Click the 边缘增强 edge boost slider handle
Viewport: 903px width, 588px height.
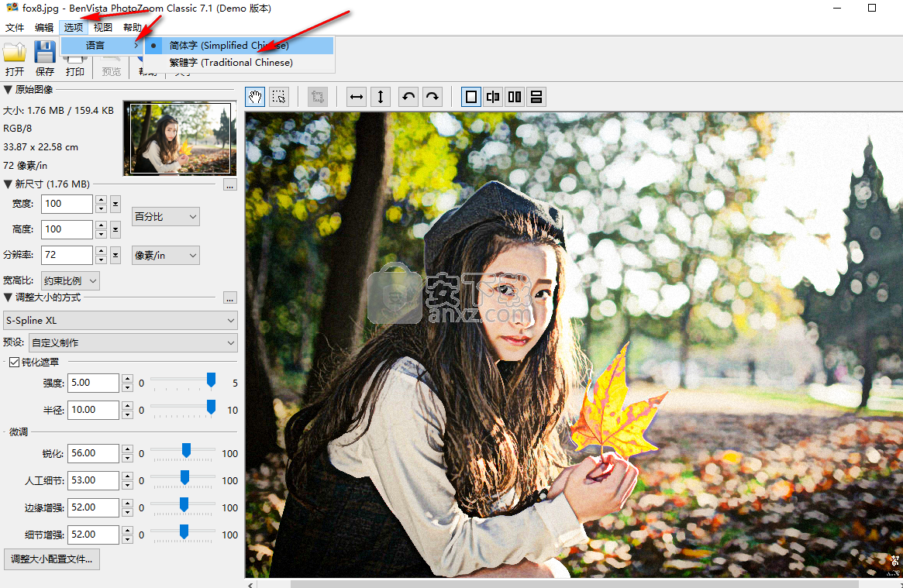(184, 504)
